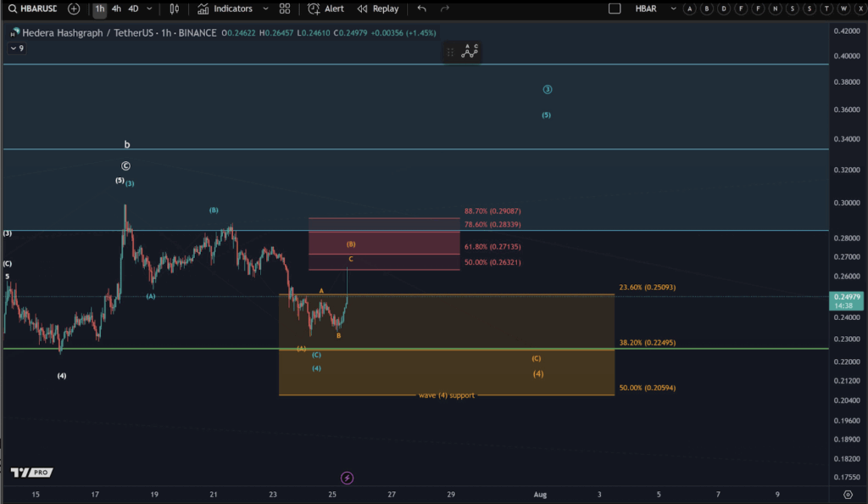Viewport: 868px width, 504px height.
Task: Click the +0.00356 (+1.45%) change value
Action: click(403, 33)
